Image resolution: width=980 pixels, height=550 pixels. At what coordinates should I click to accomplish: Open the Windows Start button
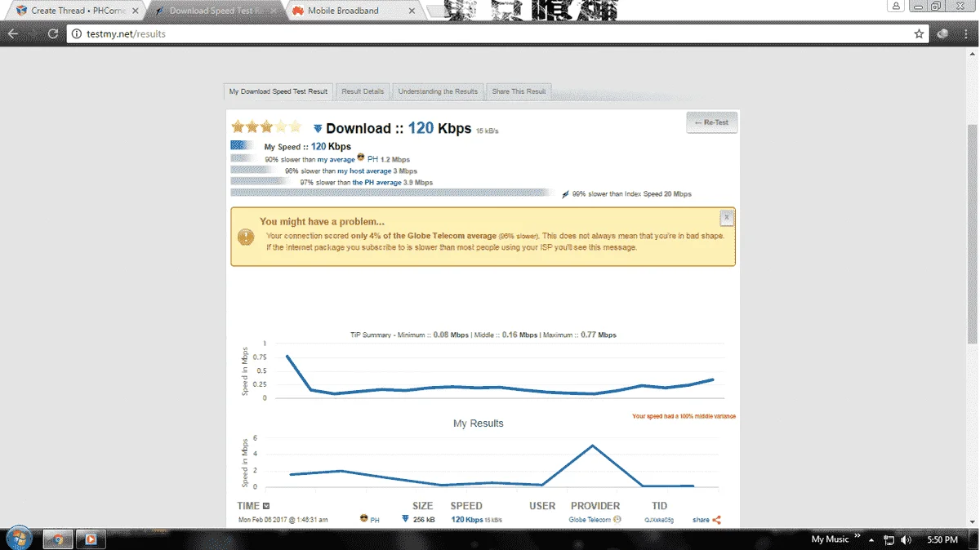point(18,539)
